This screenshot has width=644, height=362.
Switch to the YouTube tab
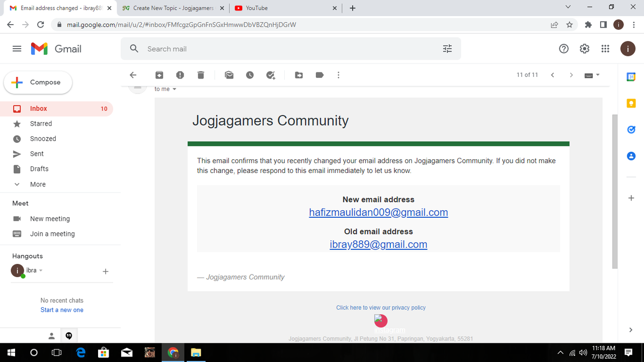(286, 8)
